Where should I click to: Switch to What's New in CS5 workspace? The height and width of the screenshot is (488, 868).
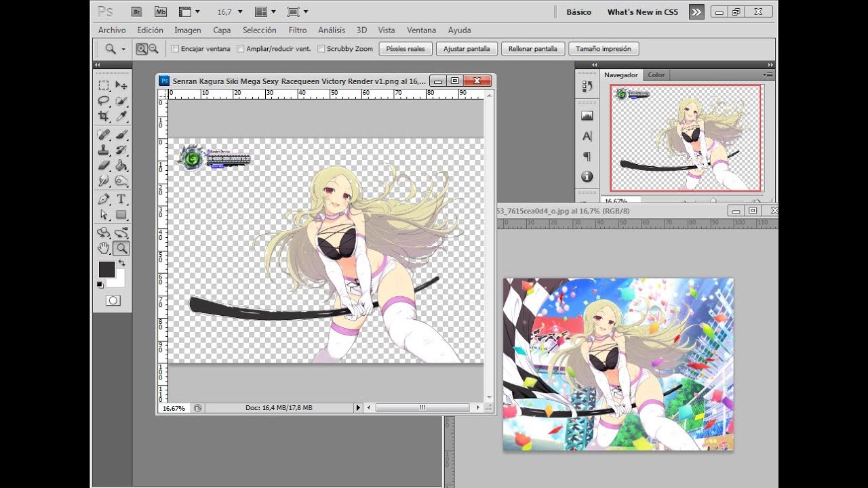pos(643,12)
